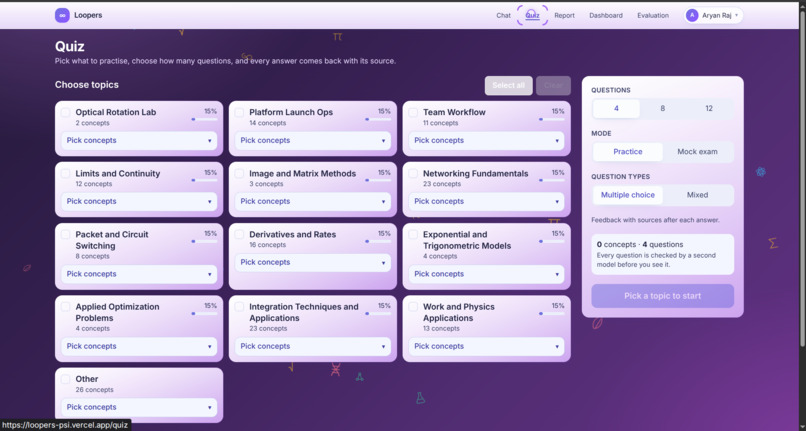Click the '26 concepts' label under Other
Viewport: 806px width, 431px height.
coord(94,390)
